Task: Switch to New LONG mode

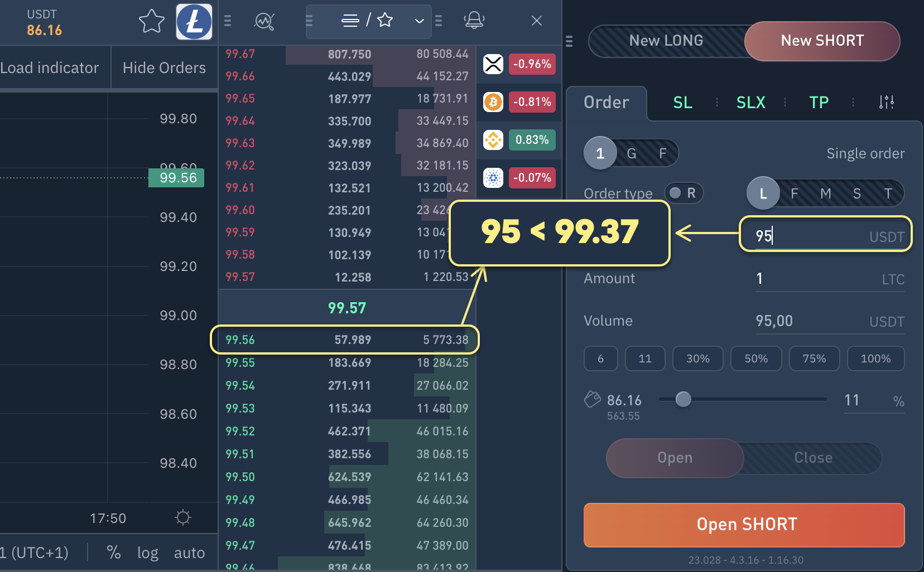Action: point(666,41)
